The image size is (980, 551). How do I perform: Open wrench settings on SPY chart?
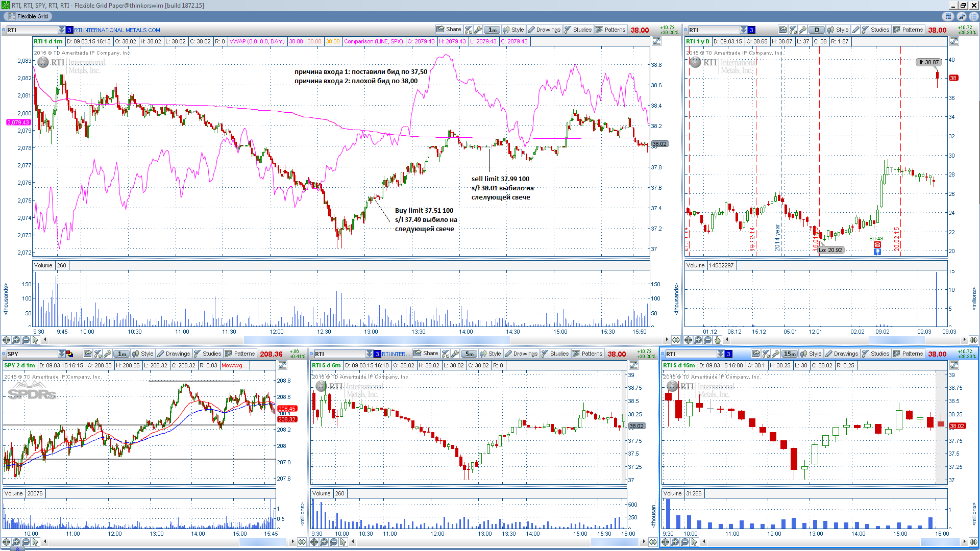point(108,354)
